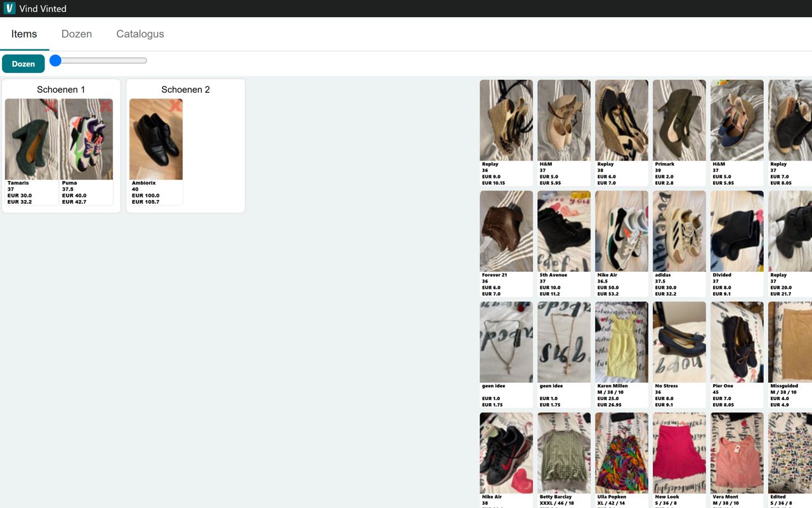Choose the 5th Avenue black boots
This screenshot has height=508, width=812.
click(564, 244)
